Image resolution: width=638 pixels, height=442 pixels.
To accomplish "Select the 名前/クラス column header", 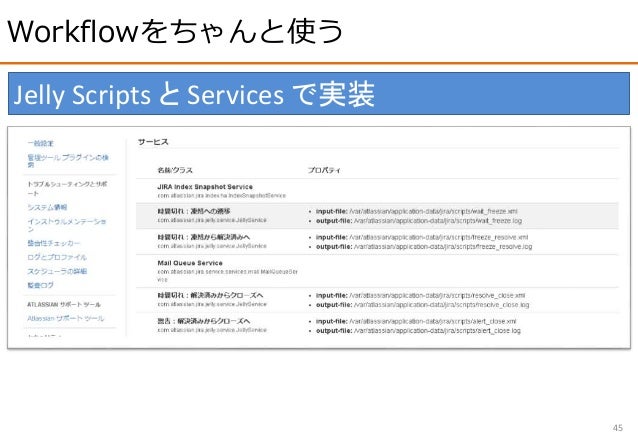I will point(175,170).
